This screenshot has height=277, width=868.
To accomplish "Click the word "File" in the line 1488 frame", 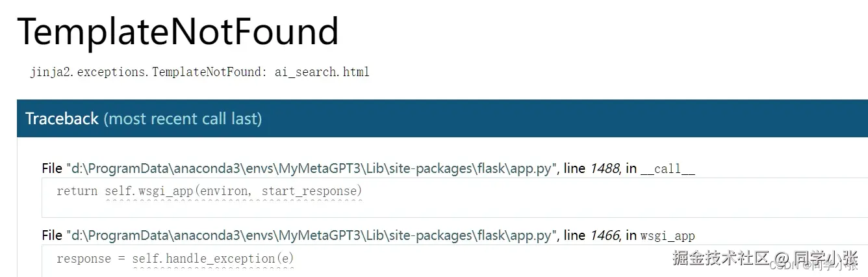I will point(52,169).
